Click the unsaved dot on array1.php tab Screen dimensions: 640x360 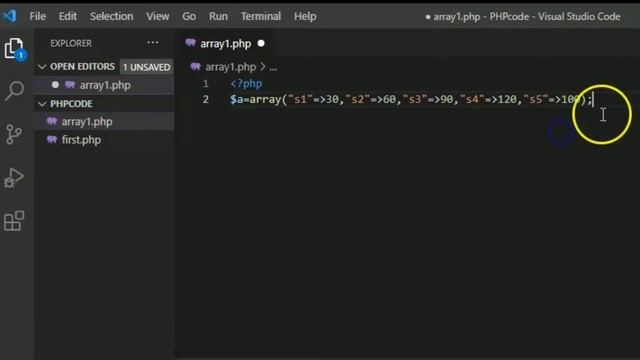(261, 43)
